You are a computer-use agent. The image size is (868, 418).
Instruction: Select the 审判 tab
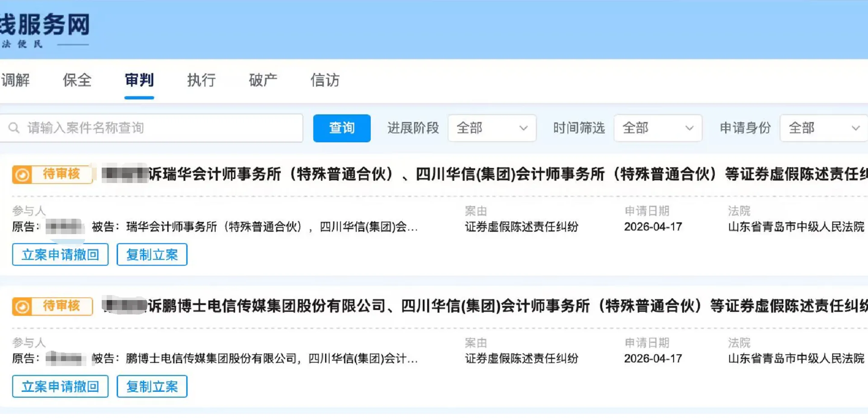[x=139, y=80]
